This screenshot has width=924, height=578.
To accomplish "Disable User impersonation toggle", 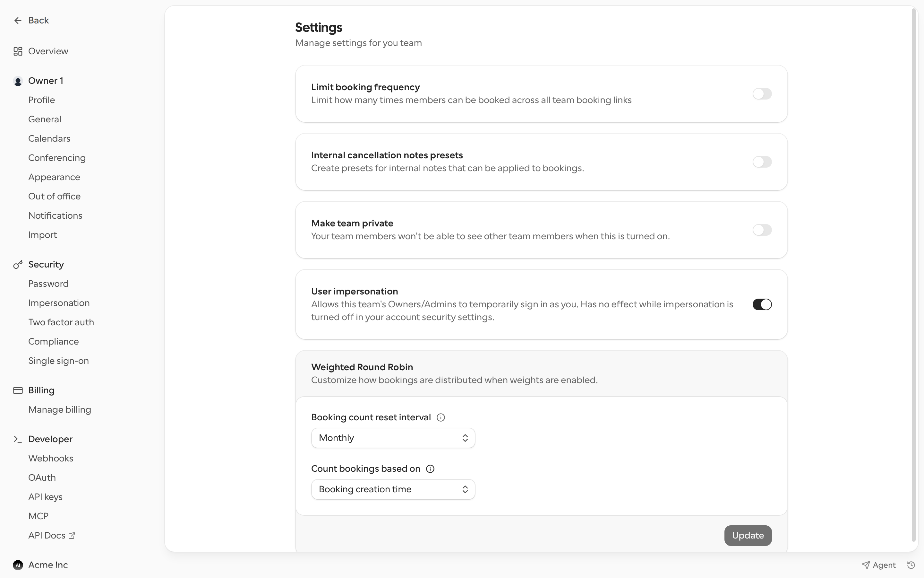I will [x=762, y=304].
